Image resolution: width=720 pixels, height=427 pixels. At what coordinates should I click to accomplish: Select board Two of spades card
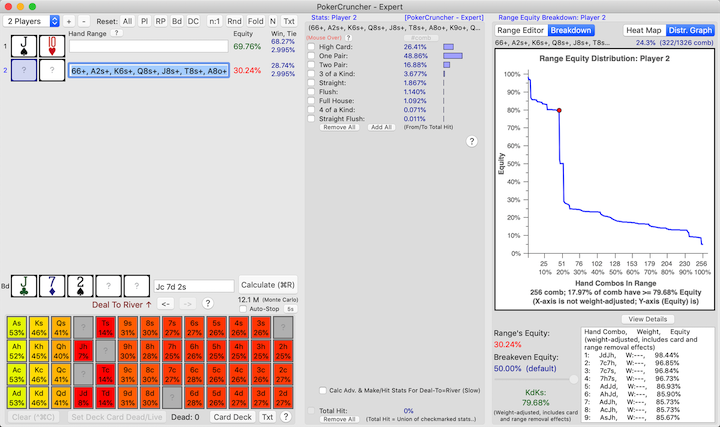click(x=80, y=286)
